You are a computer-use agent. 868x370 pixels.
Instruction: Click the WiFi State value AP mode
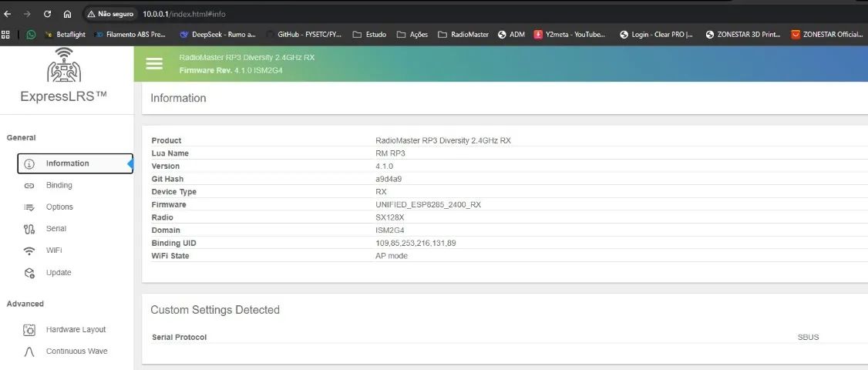pos(392,256)
